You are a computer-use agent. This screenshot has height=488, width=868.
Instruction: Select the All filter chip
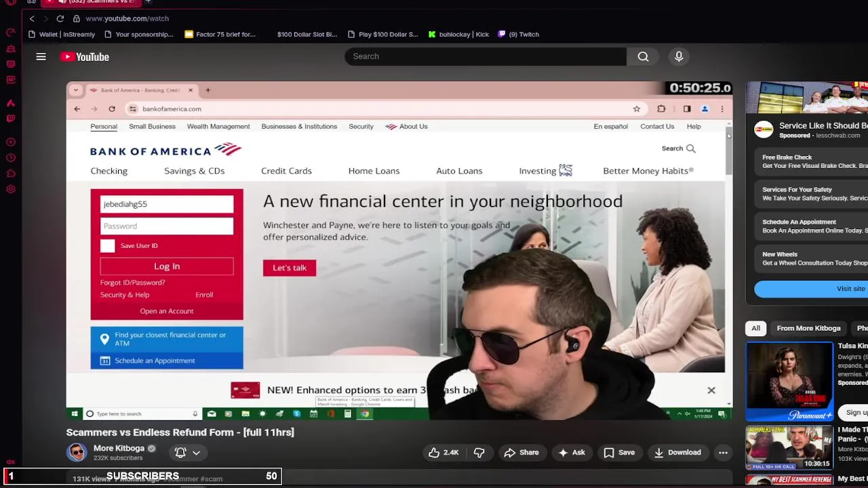755,328
